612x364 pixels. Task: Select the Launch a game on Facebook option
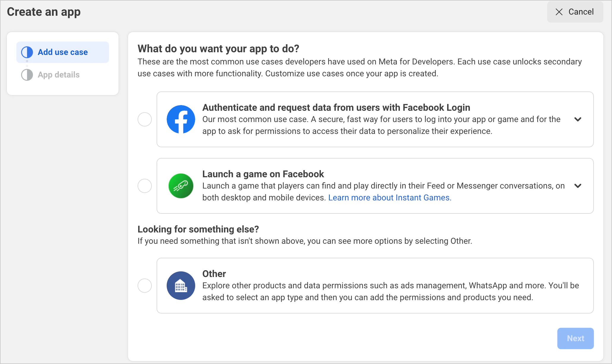pyautogui.click(x=144, y=186)
